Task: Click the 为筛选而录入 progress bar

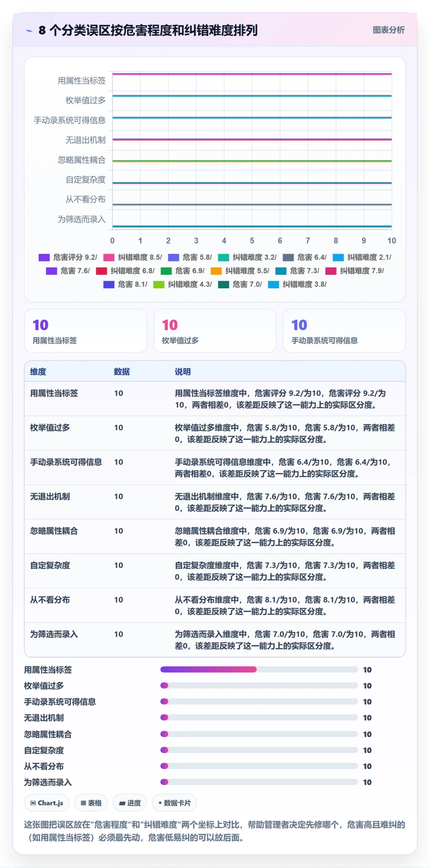Action: [x=259, y=782]
